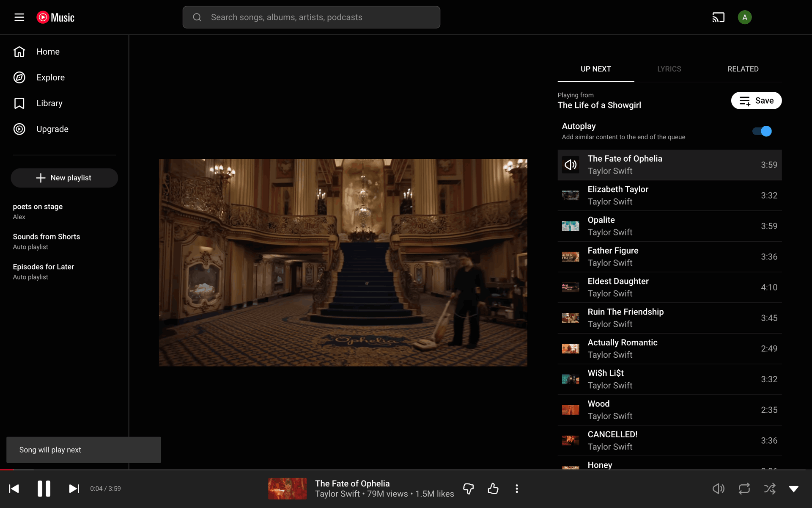Screen dimensions: 812x508
Task: Play Eldest Daughter from the queue
Action: [669, 287]
